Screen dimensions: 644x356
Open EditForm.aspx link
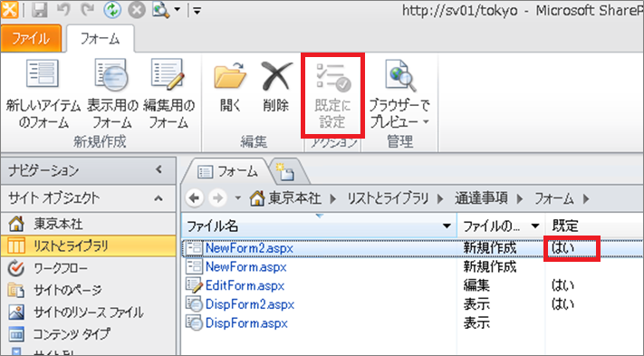point(245,285)
